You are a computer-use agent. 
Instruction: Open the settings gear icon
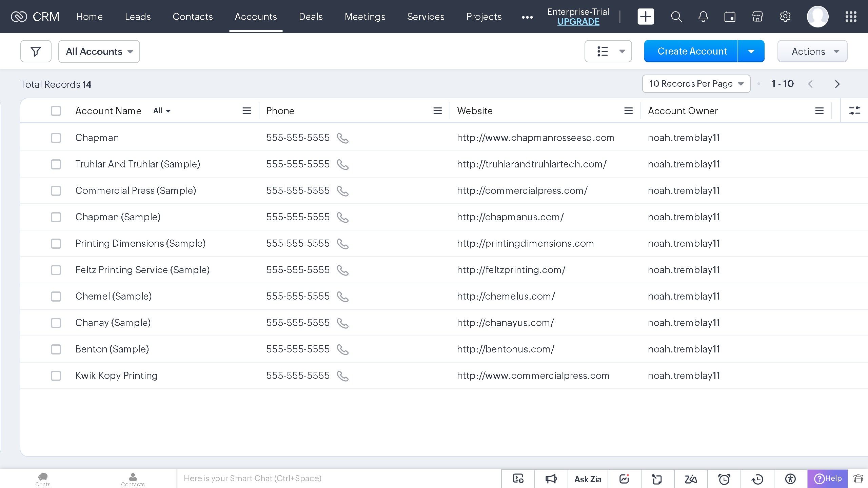point(785,17)
